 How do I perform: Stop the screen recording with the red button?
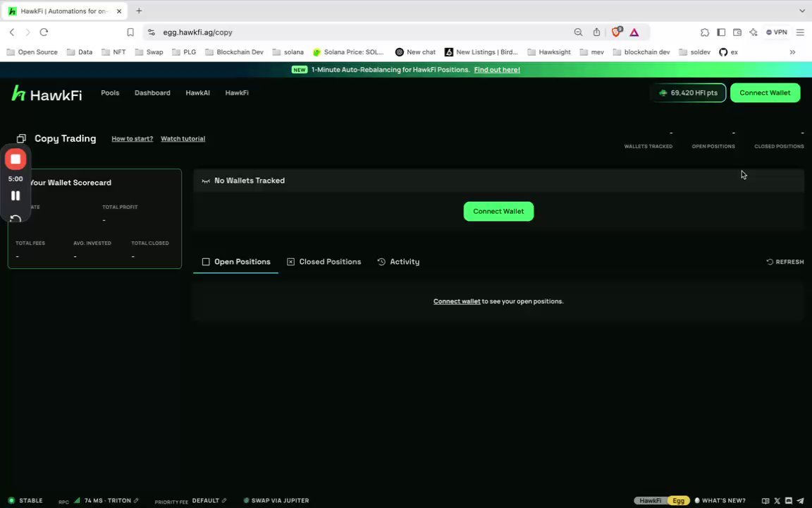pyautogui.click(x=16, y=159)
